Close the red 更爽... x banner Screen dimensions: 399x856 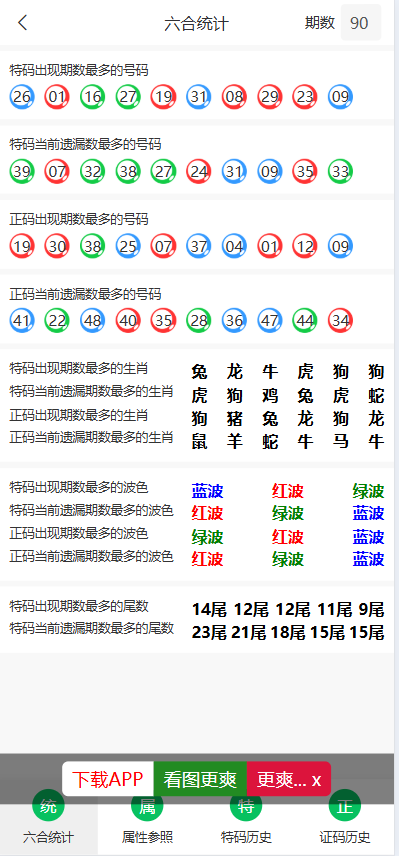pos(289,779)
